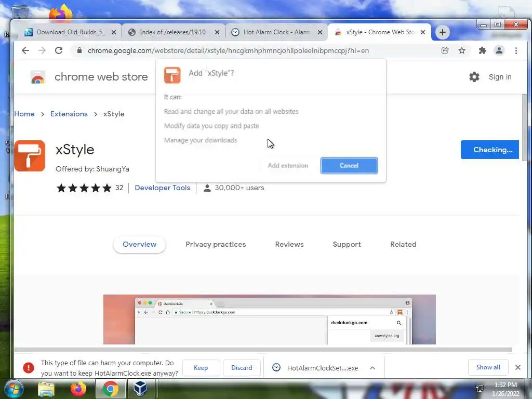Open Firefox from the taskbar
The width and height of the screenshot is (532, 399).
(x=78, y=390)
